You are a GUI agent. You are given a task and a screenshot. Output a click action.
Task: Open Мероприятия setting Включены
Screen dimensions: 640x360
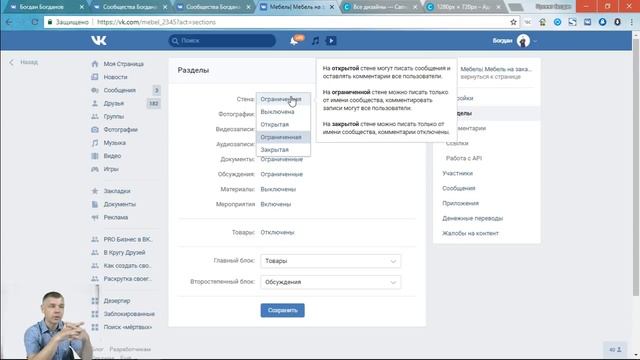(276, 204)
